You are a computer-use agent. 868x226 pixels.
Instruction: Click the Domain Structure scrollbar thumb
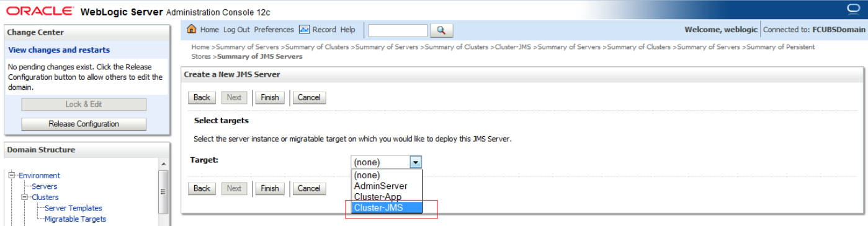pyautogui.click(x=164, y=192)
